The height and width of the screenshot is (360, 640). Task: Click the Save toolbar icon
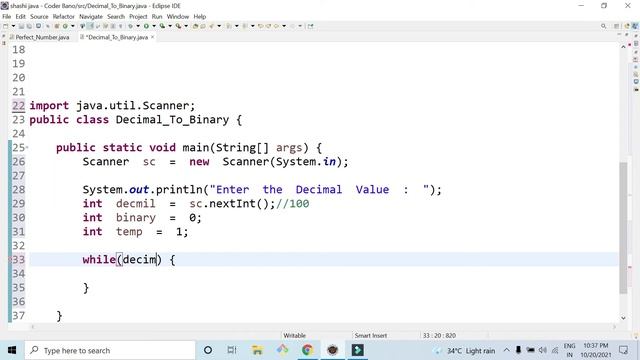coord(21,26)
